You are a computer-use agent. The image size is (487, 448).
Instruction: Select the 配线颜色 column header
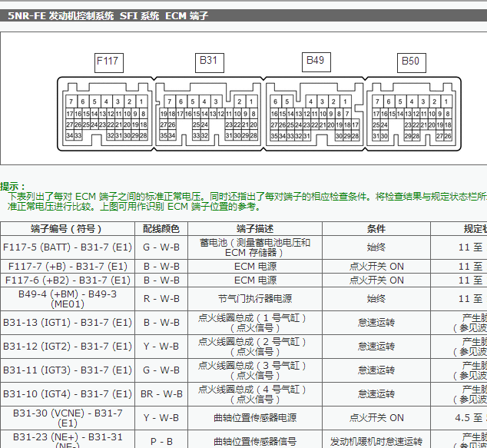161,229
